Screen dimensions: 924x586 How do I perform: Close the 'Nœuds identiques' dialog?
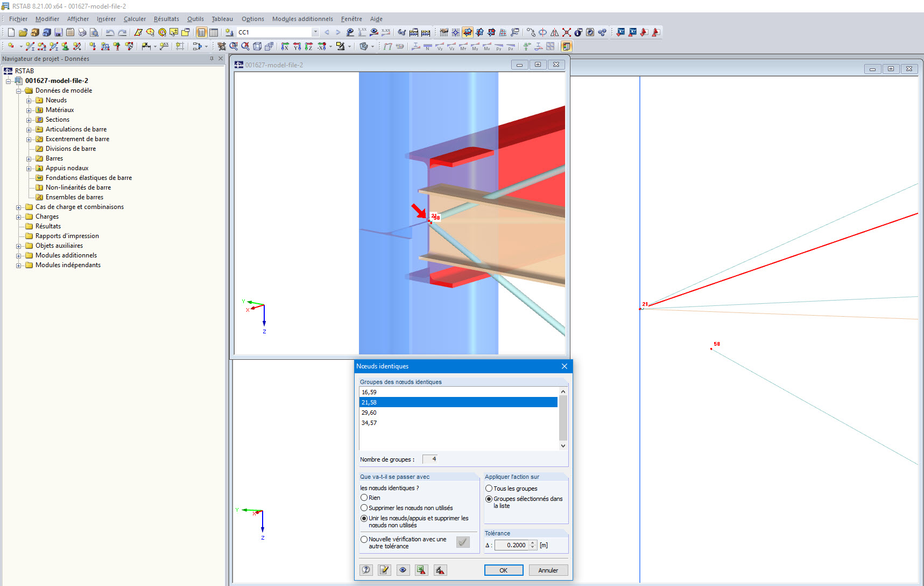tap(565, 366)
